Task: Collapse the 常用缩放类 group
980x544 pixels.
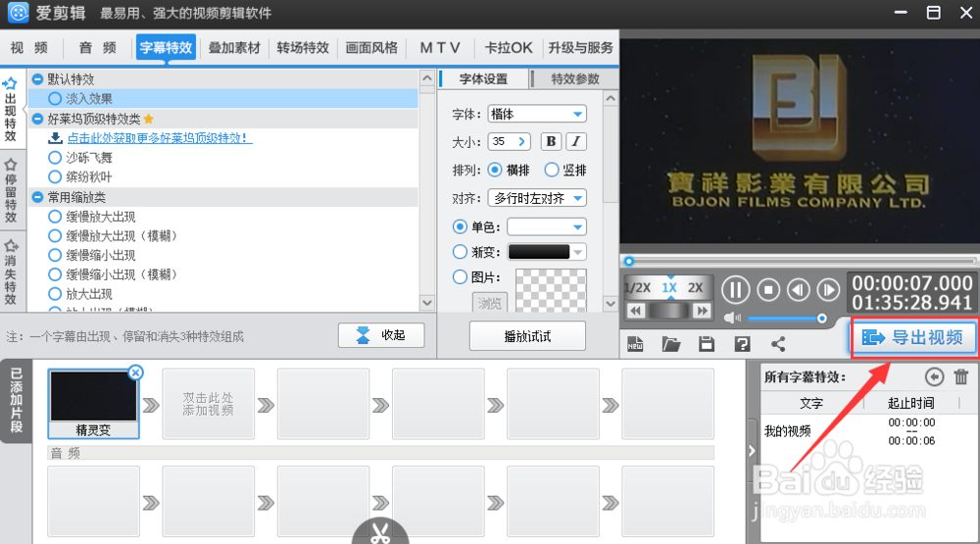Action: coord(37,197)
